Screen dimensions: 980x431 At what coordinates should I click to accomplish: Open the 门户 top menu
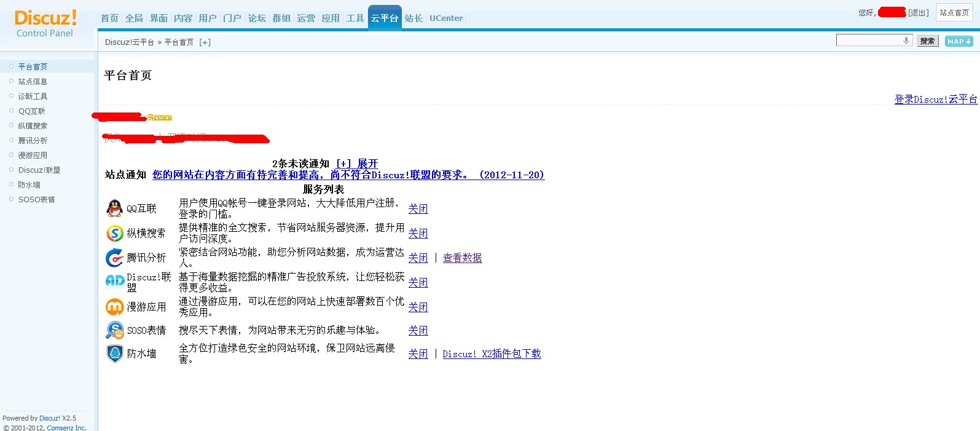tap(233, 18)
